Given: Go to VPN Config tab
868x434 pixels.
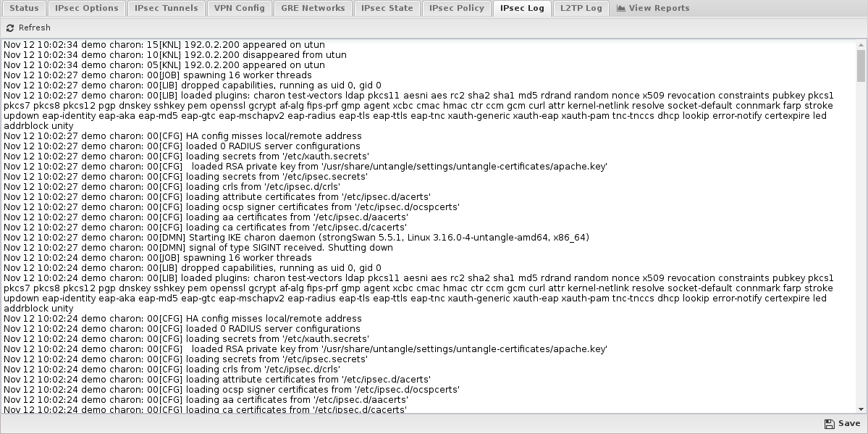Looking at the screenshot, I should [239, 8].
